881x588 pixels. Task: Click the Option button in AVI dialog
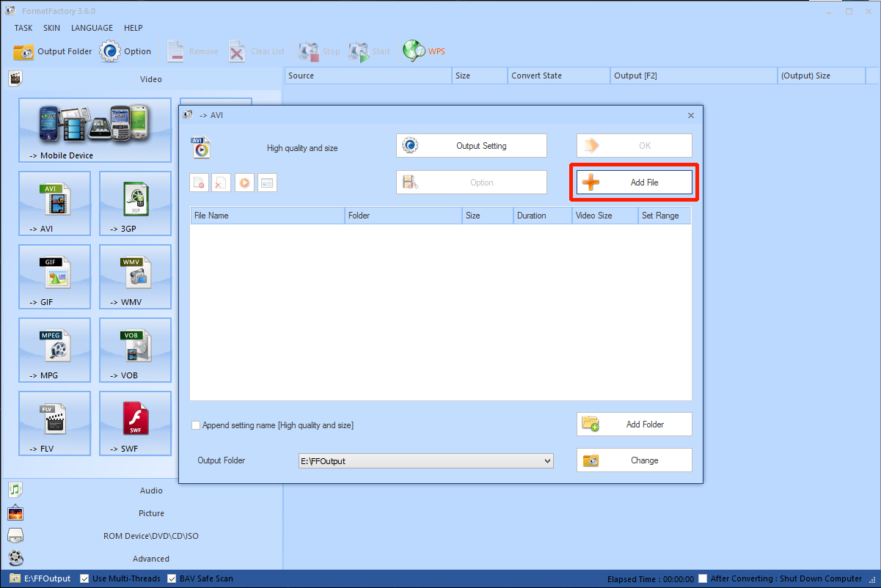tap(472, 183)
